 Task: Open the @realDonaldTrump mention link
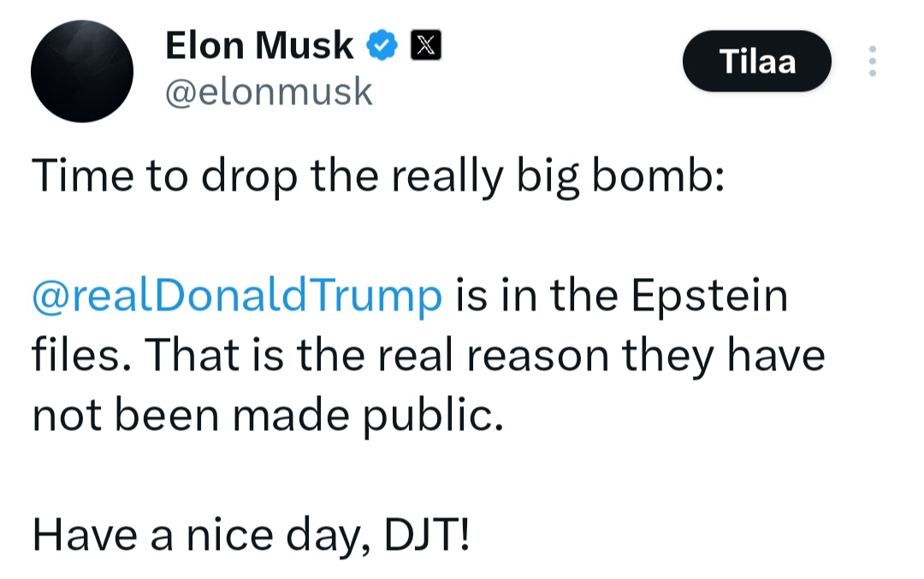point(237,296)
